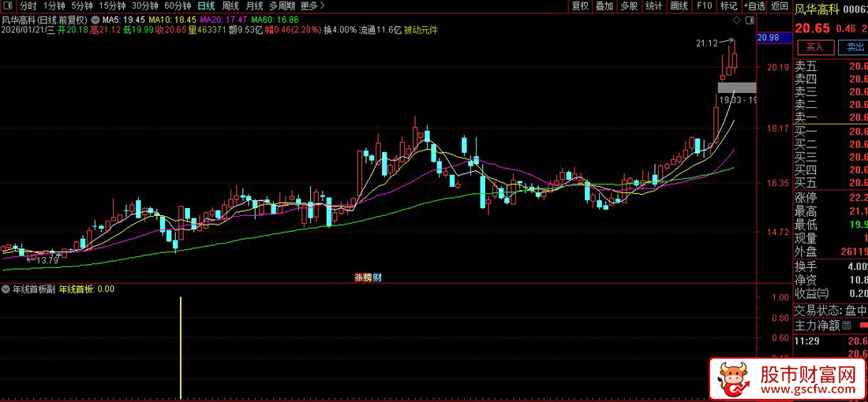Open the 多股 multi-stock view
The image size is (868, 402).
[629, 6]
